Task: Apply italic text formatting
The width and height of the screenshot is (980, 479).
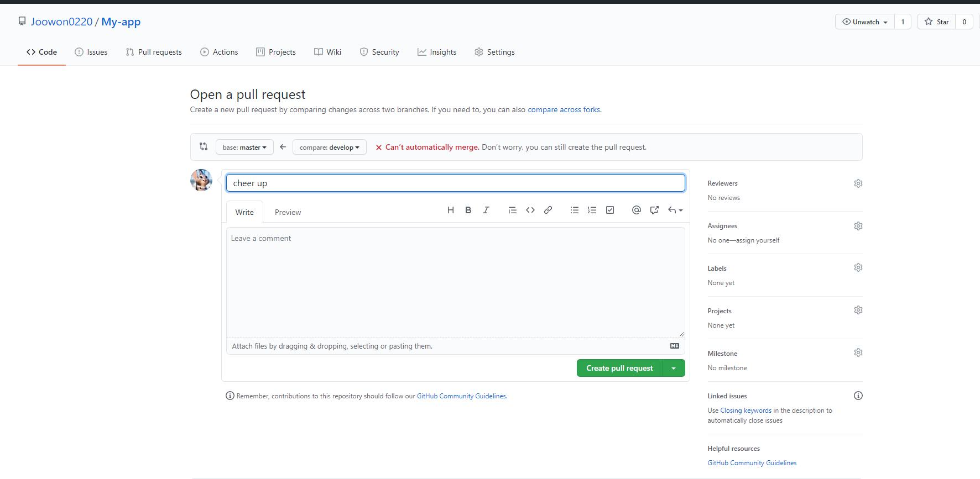Action: [x=486, y=210]
